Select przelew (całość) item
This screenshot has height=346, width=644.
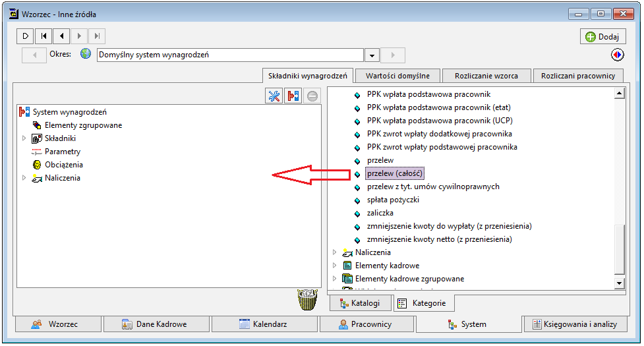394,173
